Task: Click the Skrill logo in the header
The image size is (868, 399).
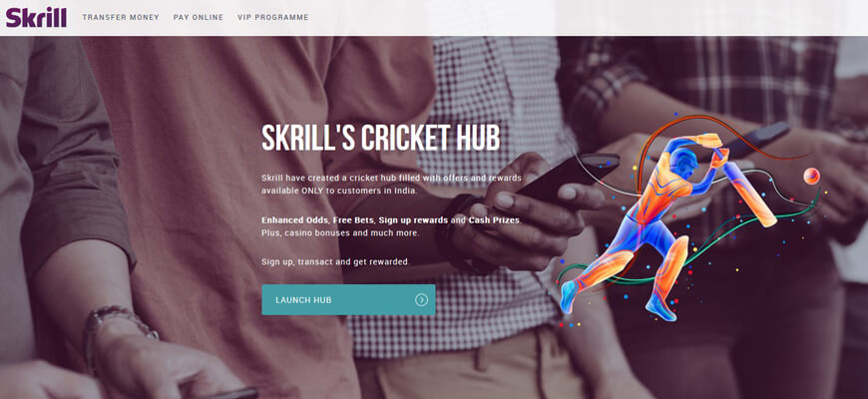Action: tap(36, 17)
